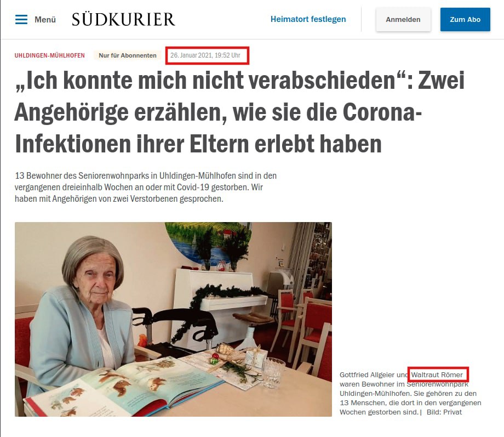Select the name Waltraut Römer in caption
The image size is (504, 437).
(x=437, y=375)
